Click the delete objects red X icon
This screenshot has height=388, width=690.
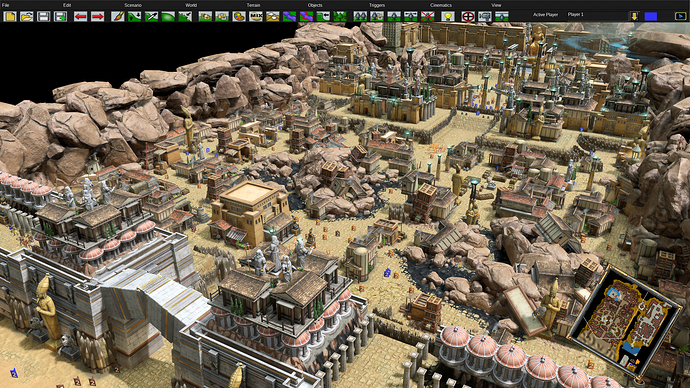pos(428,17)
